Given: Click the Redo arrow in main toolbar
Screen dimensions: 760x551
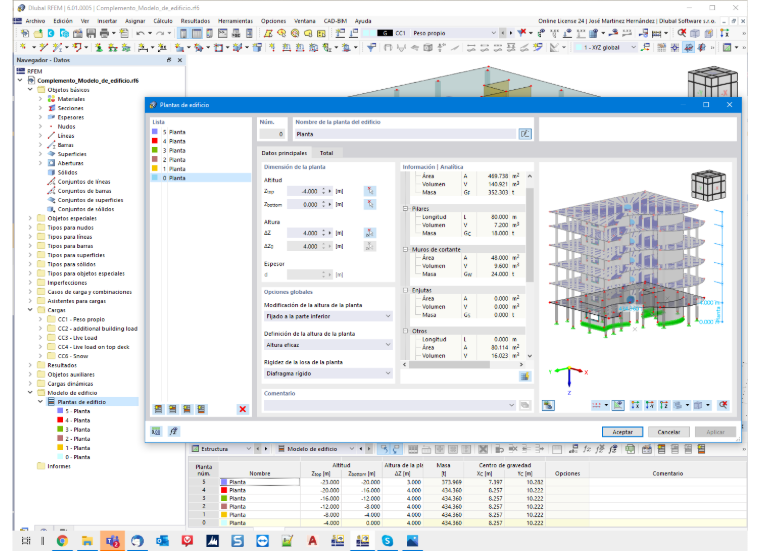Looking at the screenshot, I should tap(160, 33).
